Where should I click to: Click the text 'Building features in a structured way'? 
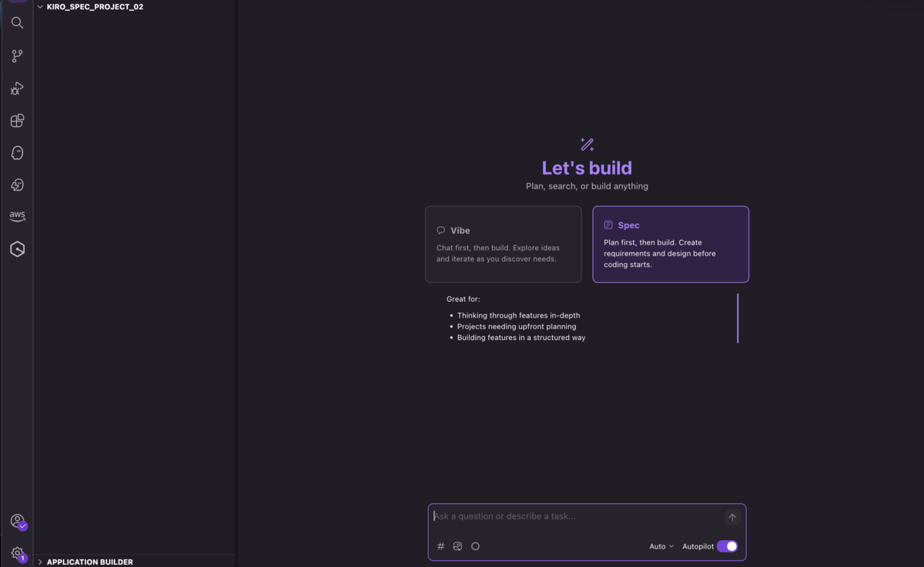(x=521, y=338)
